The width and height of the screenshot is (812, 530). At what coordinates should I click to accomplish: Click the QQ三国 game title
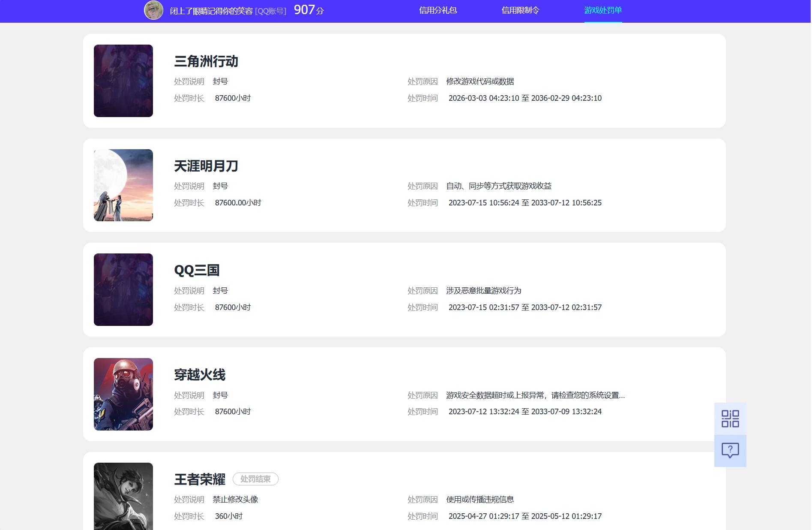coord(197,270)
